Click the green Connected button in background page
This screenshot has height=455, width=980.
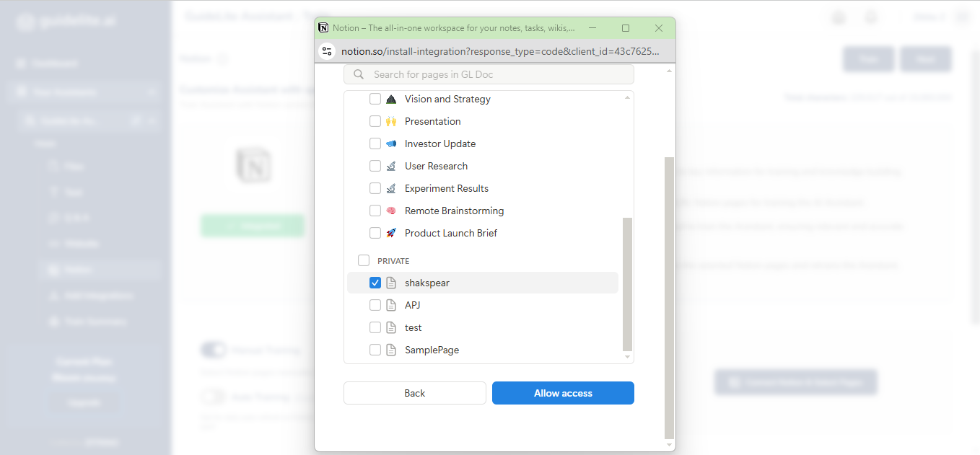click(253, 226)
